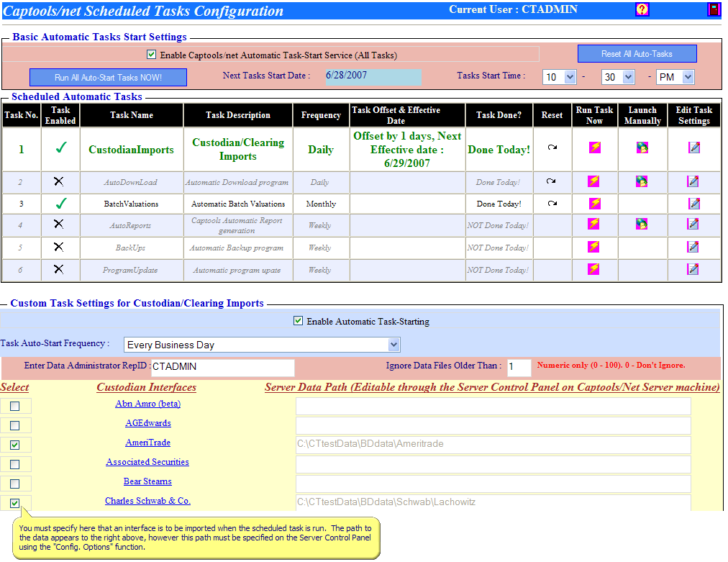The width and height of the screenshot is (728, 562).
Task: Edit the BatchValuations task settings
Action: [693, 204]
